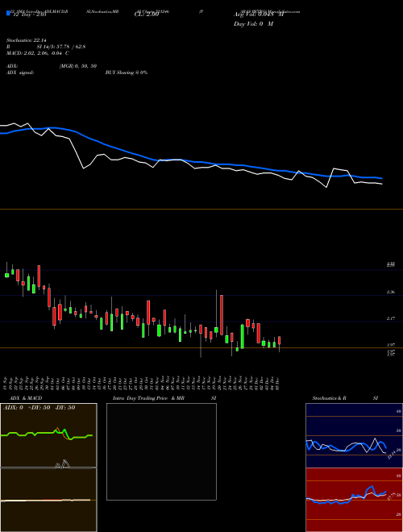Click the tall red candlestick with long upper wick
Image resolution: width=403 pixels, height=532 pixels.
click(222, 315)
